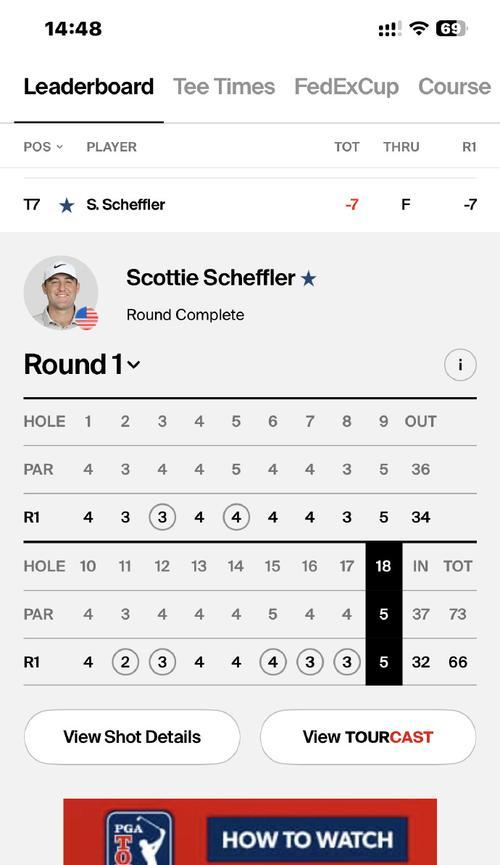This screenshot has width=500, height=865.
Task: Tap the USA flag badge on player photo
Action: click(x=87, y=318)
